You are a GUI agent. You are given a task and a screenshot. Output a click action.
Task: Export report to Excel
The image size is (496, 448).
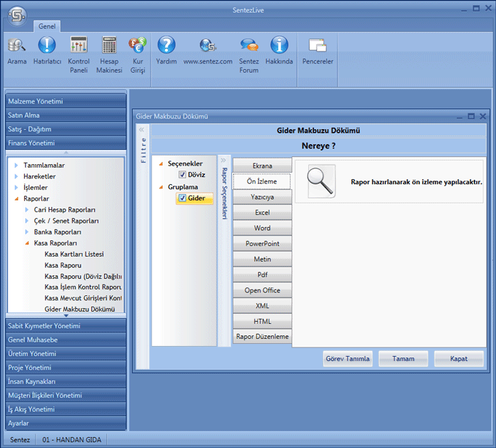262,213
